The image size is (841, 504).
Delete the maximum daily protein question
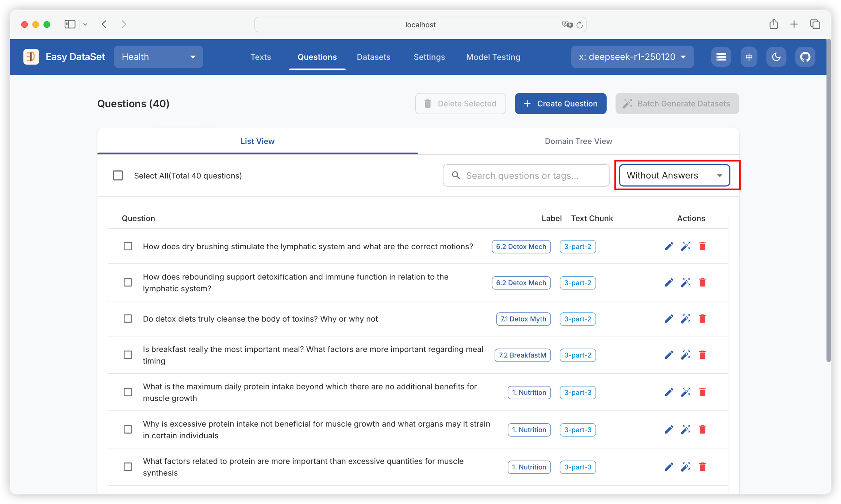(x=702, y=392)
